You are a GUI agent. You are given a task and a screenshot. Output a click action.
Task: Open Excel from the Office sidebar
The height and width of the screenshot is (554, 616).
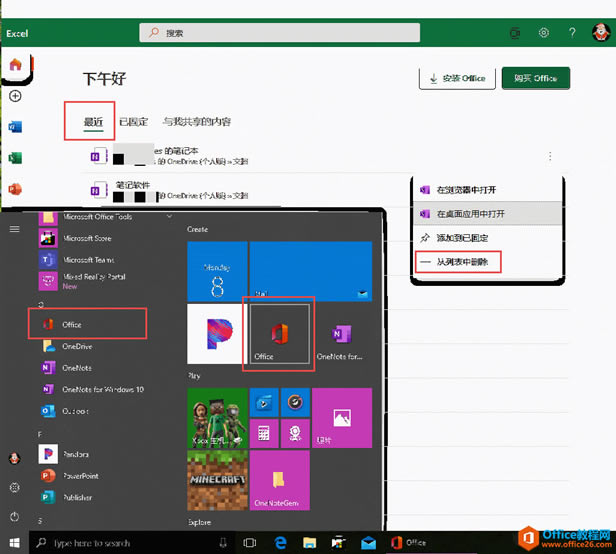point(15,158)
